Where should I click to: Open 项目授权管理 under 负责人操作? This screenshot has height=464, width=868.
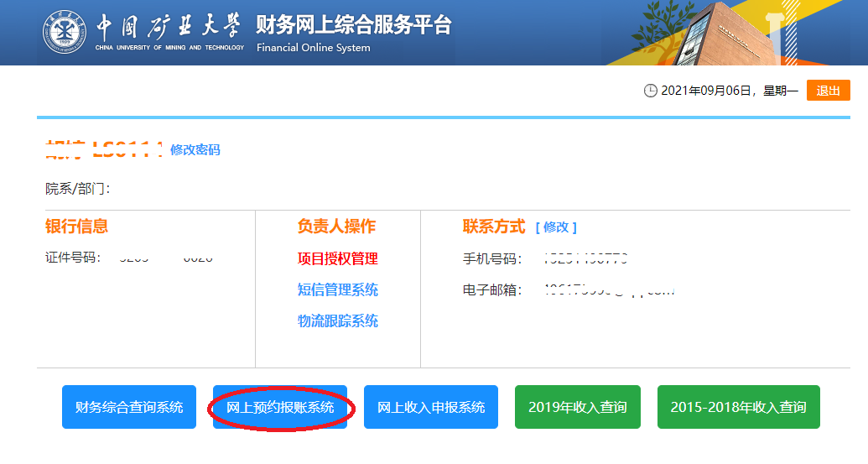(x=337, y=258)
